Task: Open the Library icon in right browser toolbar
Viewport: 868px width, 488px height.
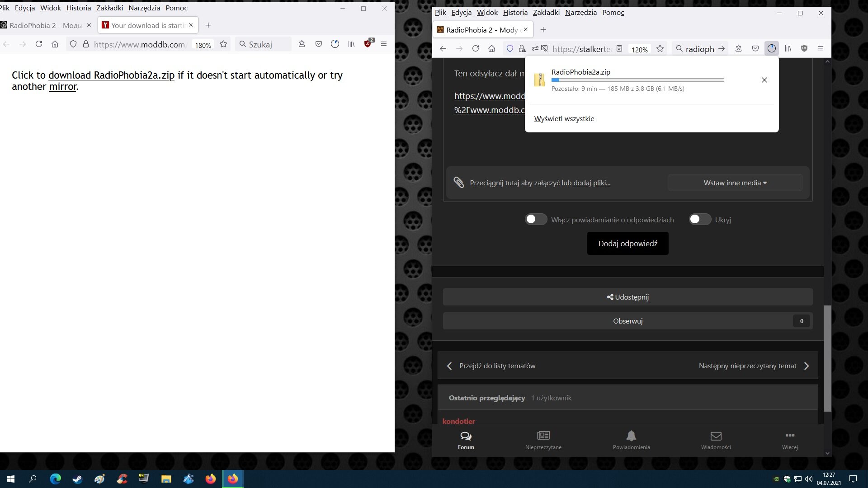Action: click(788, 48)
